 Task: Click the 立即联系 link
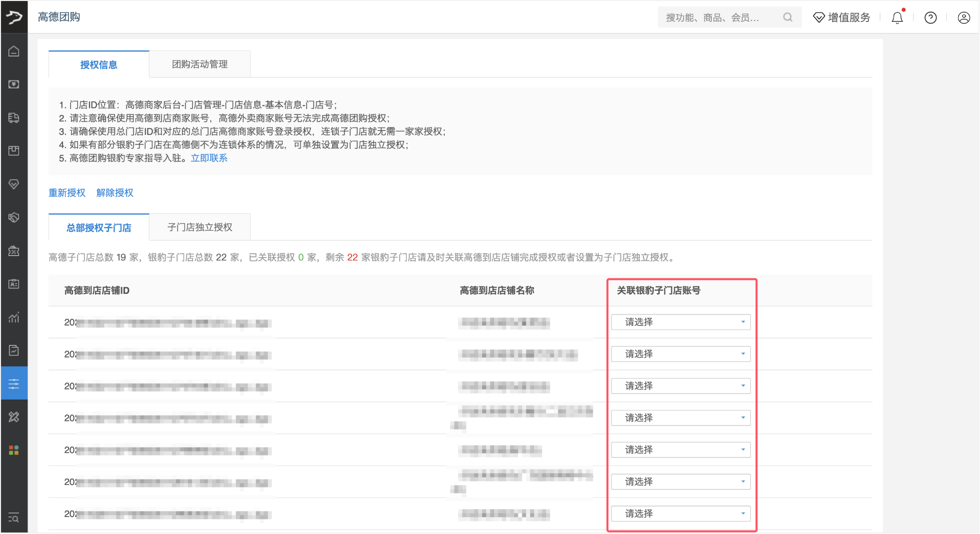click(209, 157)
